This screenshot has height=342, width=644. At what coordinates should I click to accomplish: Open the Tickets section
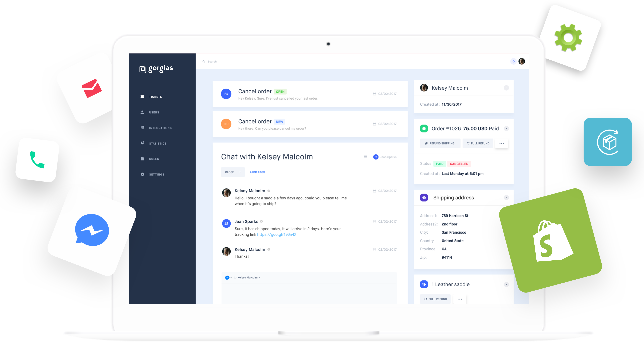pos(151,97)
